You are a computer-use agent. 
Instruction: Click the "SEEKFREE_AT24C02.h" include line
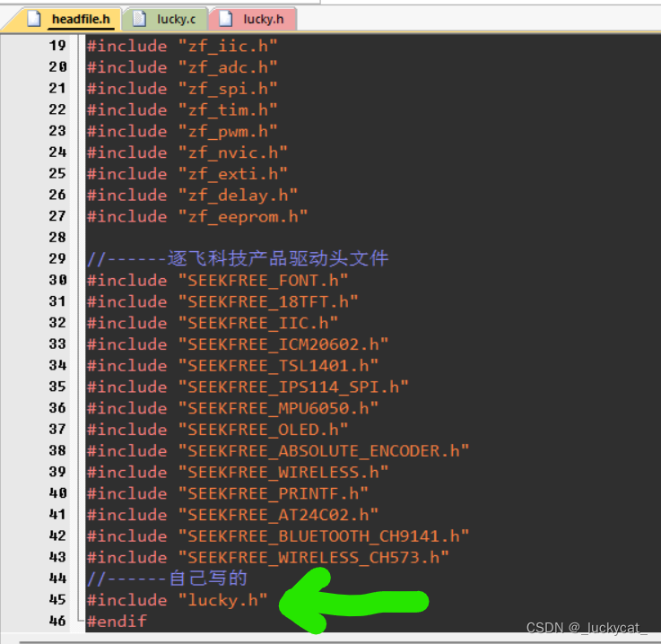coord(232,515)
